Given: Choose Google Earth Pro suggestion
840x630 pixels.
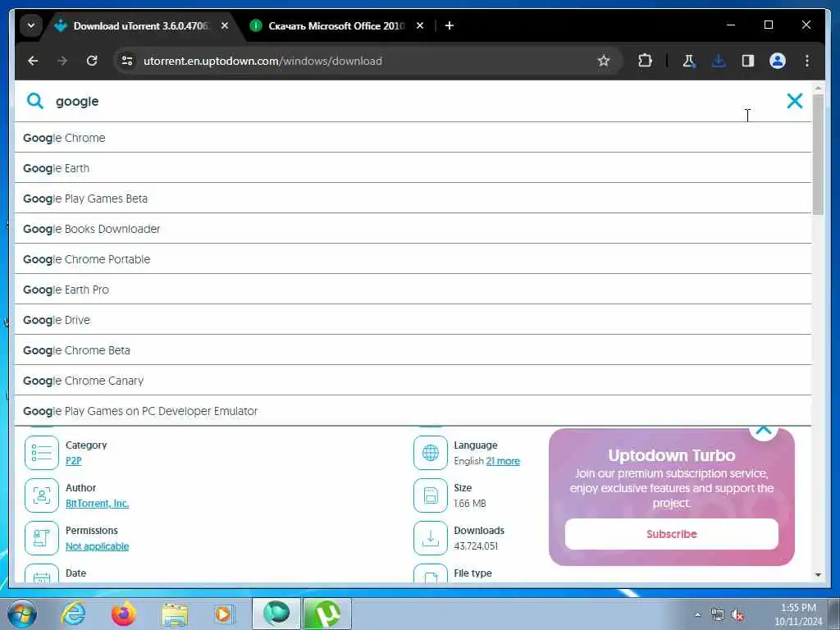Looking at the screenshot, I should coord(413,290).
